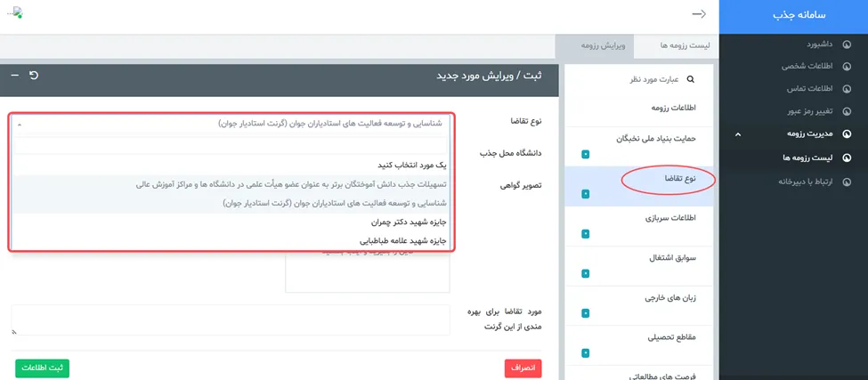Switch to لیست رزومه ها tab
868x380 pixels.
pos(685,45)
